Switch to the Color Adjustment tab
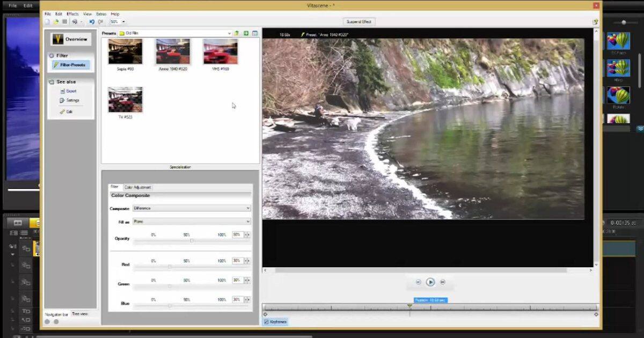This screenshot has width=644, height=338. (x=138, y=187)
